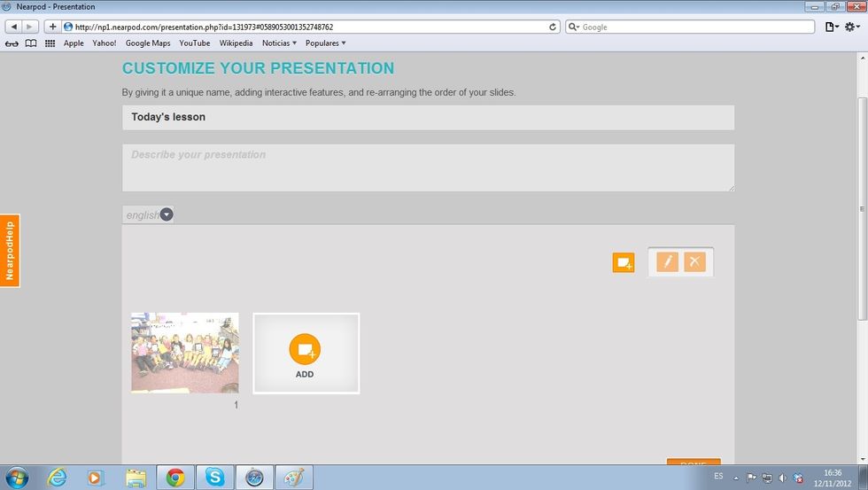The image size is (868, 490).
Task: Click the Google search field
Action: [x=690, y=27]
